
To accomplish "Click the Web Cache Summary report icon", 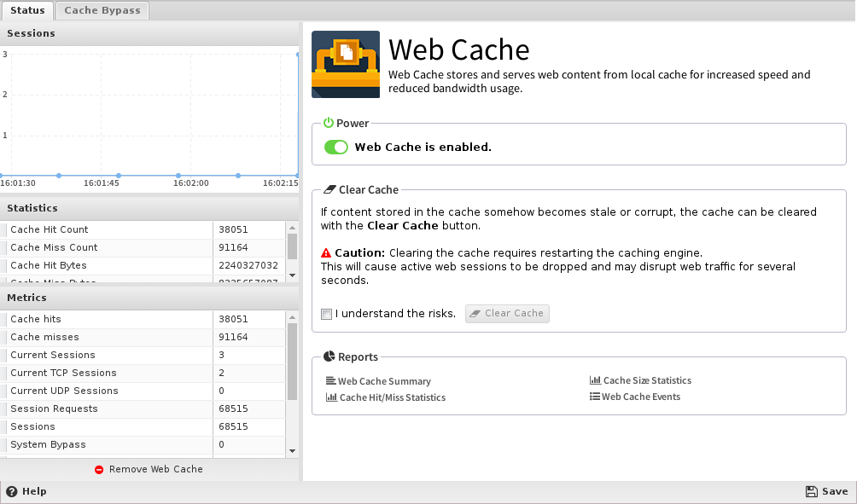I will pyautogui.click(x=331, y=381).
